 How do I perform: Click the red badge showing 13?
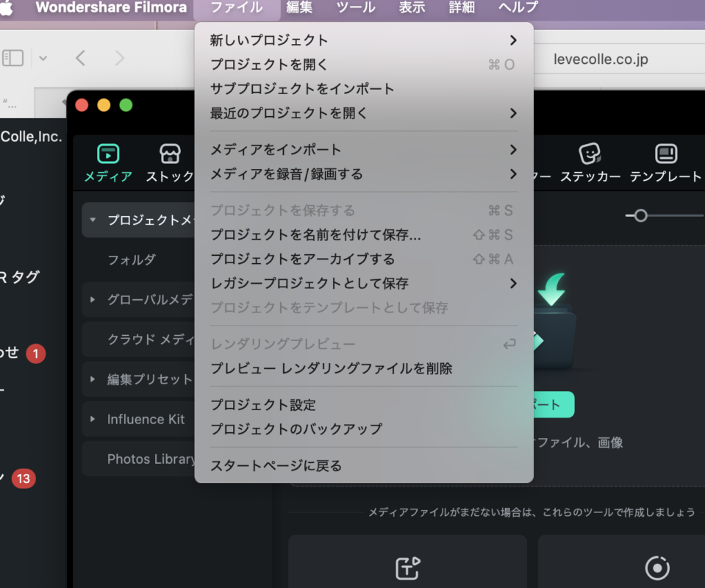coord(24,478)
